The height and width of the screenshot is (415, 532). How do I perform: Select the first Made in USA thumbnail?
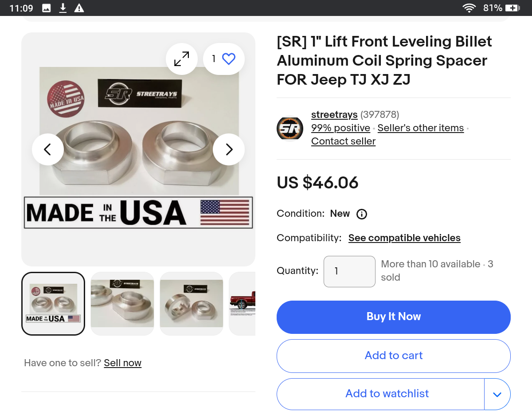point(53,304)
